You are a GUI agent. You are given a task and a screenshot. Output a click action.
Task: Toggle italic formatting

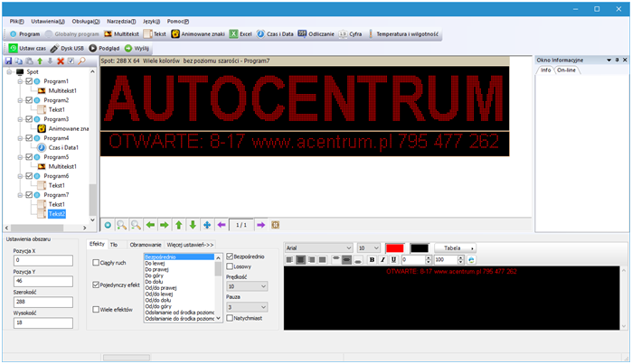click(382, 260)
